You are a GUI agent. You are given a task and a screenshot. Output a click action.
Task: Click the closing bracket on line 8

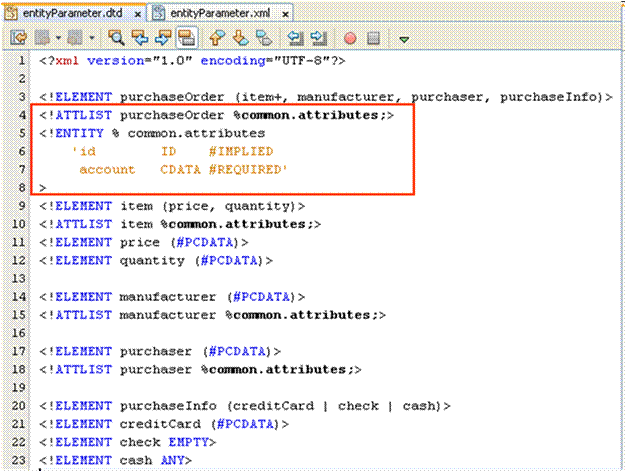[43, 188]
